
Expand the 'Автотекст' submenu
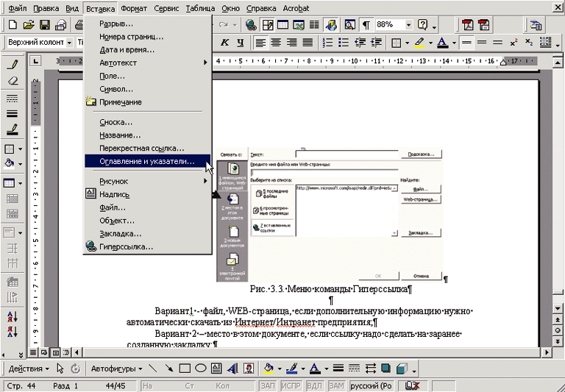click(147, 63)
